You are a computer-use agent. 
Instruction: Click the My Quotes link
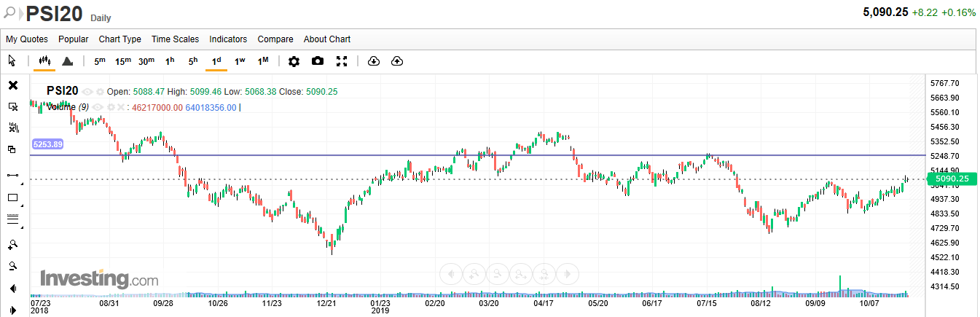(x=27, y=39)
